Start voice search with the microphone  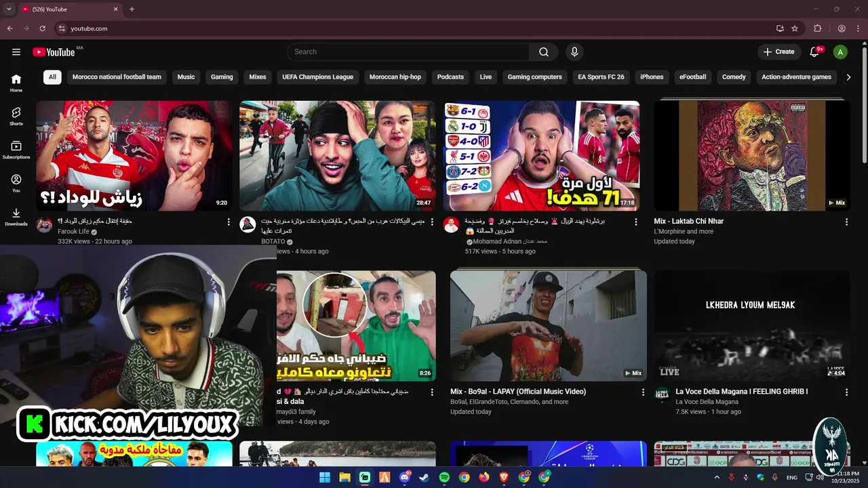574,52
